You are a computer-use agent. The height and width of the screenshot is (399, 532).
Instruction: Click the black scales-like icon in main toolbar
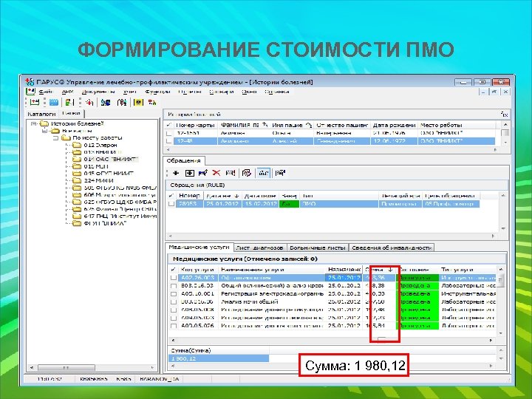(x=122, y=102)
